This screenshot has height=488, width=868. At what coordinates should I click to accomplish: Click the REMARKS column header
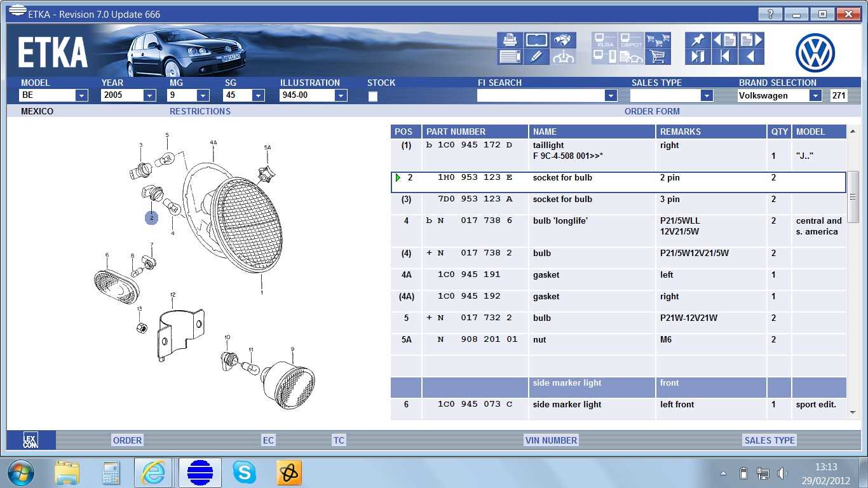(711, 132)
